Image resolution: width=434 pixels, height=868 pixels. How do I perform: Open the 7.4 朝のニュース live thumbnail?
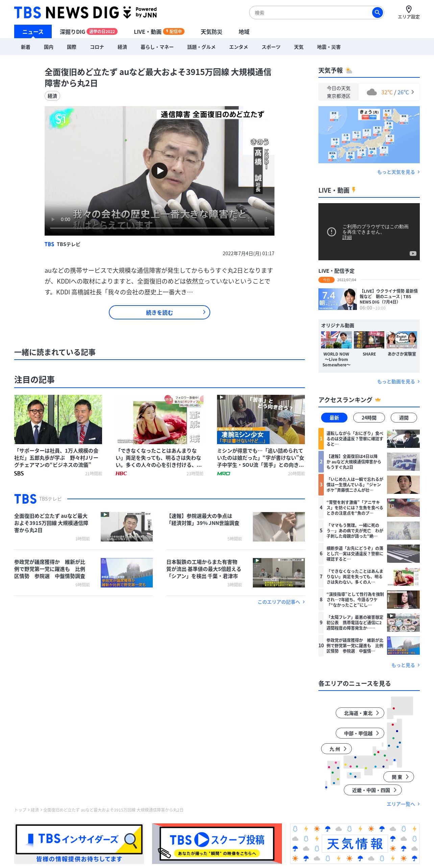pyautogui.click(x=338, y=299)
